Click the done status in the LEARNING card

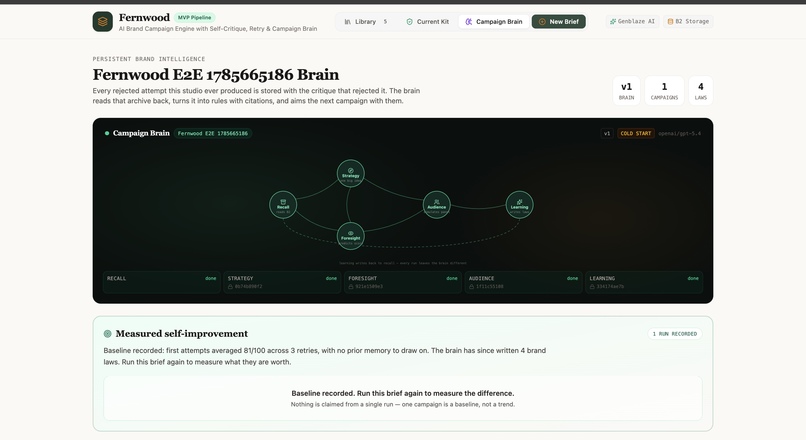[693, 278]
